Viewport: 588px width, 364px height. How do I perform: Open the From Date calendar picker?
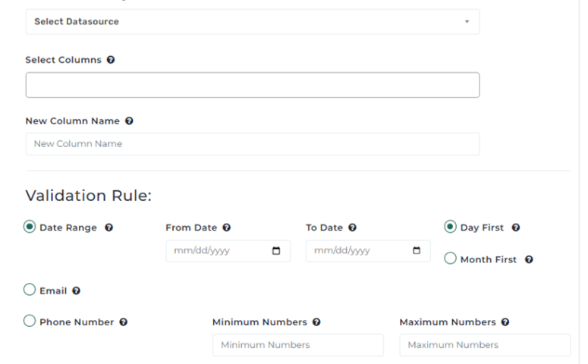pos(275,251)
